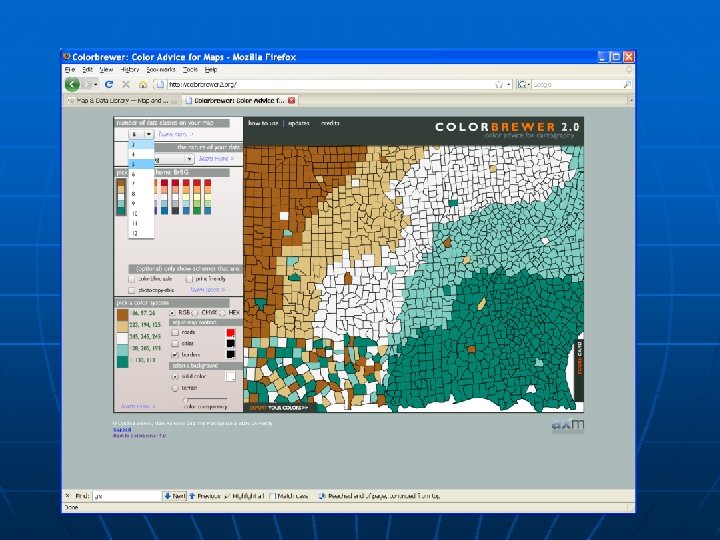Toggle the cities checkbox
720x540 pixels.
pos(175,343)
